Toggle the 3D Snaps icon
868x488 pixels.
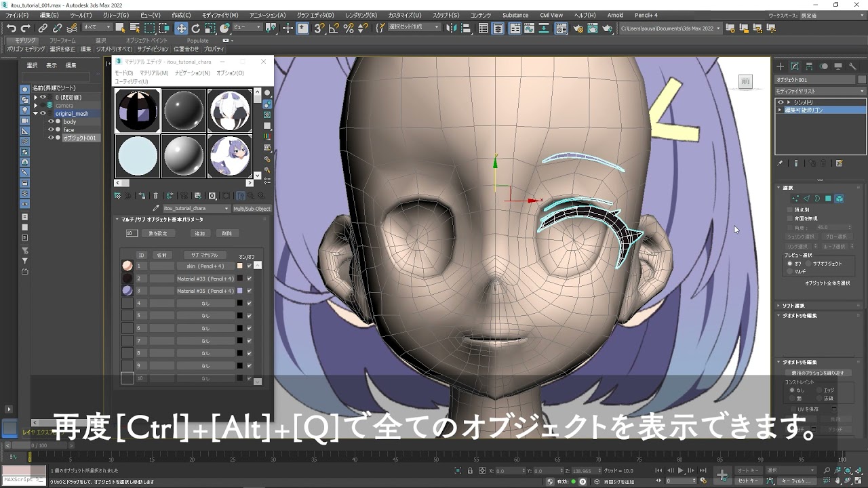click(x=319, y=28)
